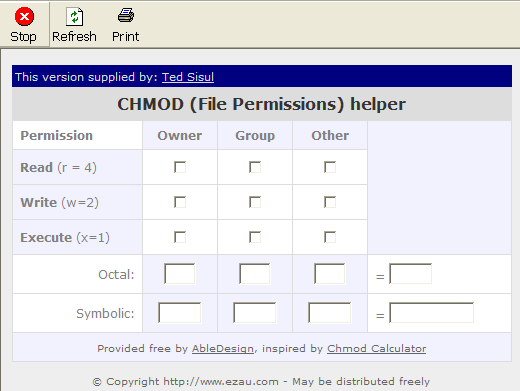Enable Read permission for Owner
Image resolution: width=520 pixels, height=391 pixels.
pyautogui.click(x=180, y=167)
